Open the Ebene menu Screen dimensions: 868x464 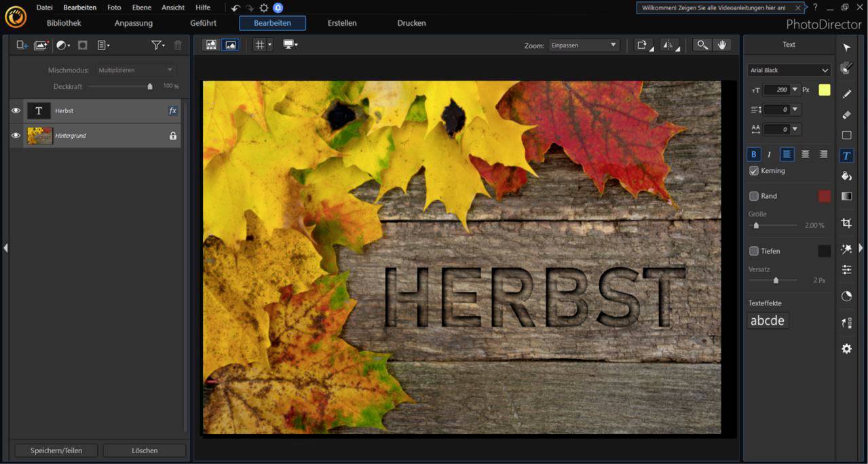point(141,7)
